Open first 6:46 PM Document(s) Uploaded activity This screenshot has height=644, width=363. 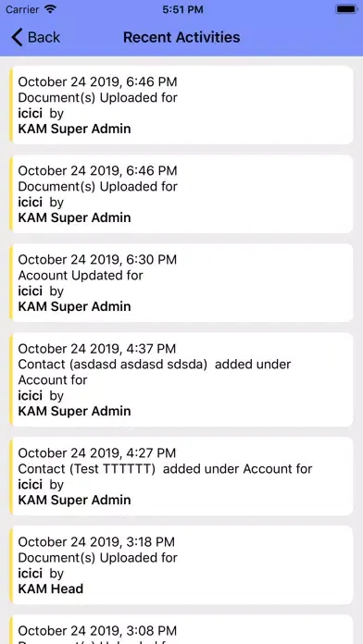coord(181,105)
